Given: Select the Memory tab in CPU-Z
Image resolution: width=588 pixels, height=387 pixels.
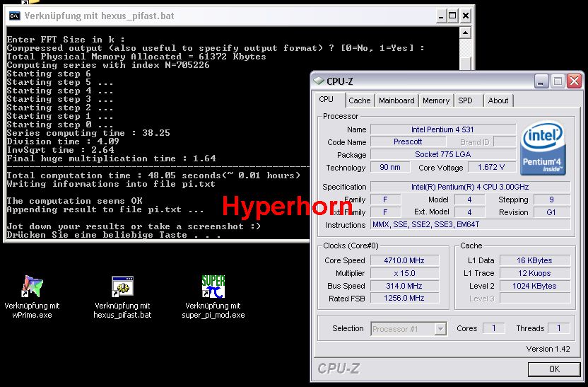Looking at the screenshot, I should point(436,100).
